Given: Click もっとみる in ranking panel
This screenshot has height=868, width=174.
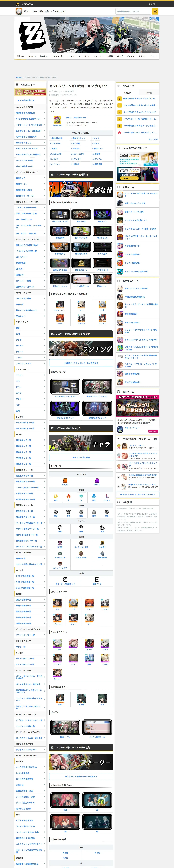Looking at the screenshot, I should tap(153, 139).
